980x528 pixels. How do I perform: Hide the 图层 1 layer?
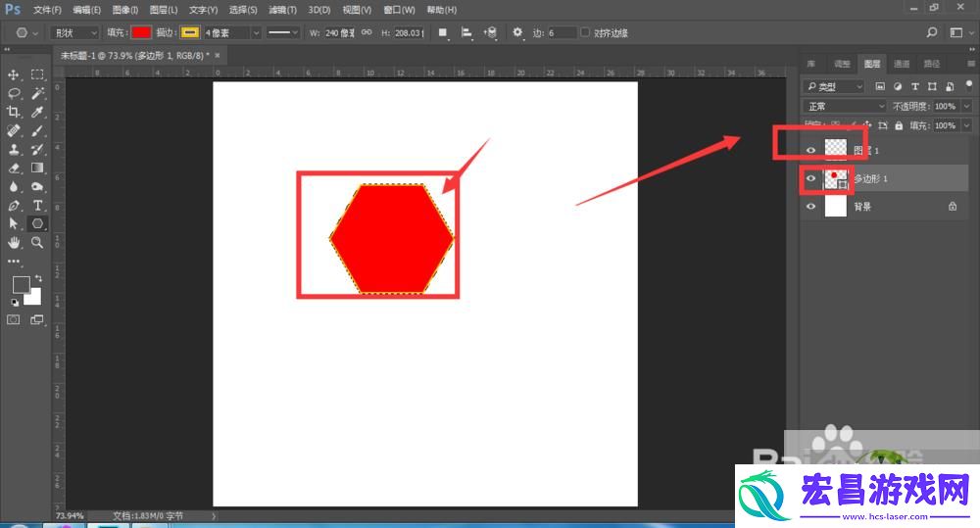(x=810, y=150)
